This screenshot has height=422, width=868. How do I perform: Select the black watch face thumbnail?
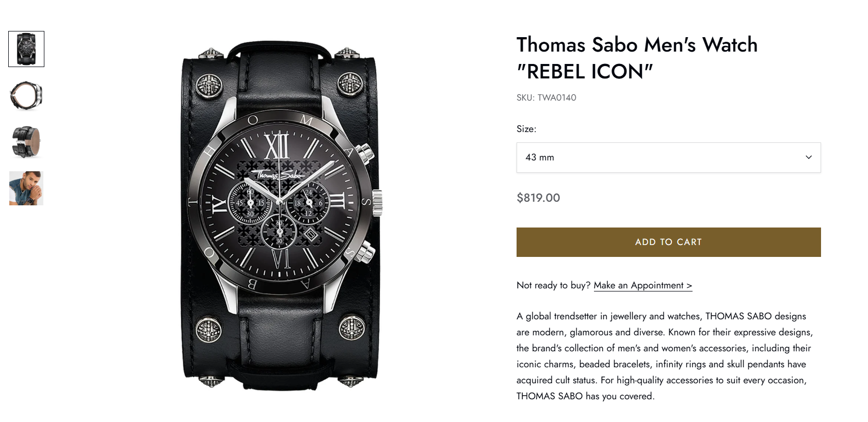click(26, 48)
